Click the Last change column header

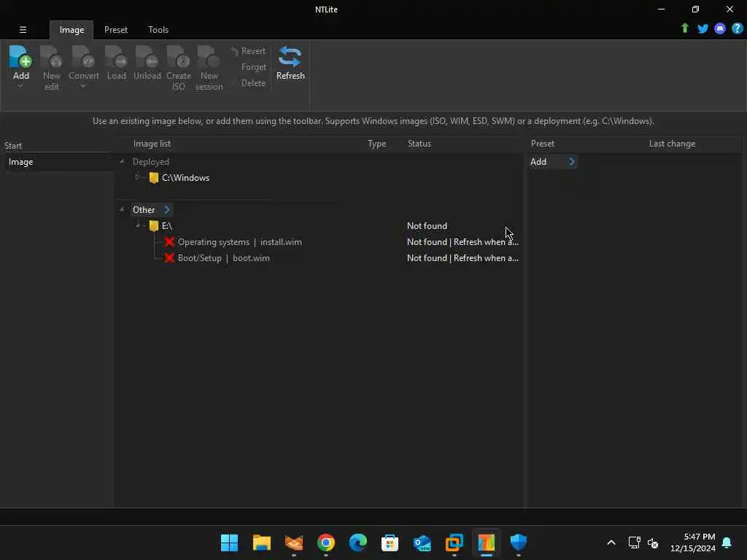pos(672,144)
